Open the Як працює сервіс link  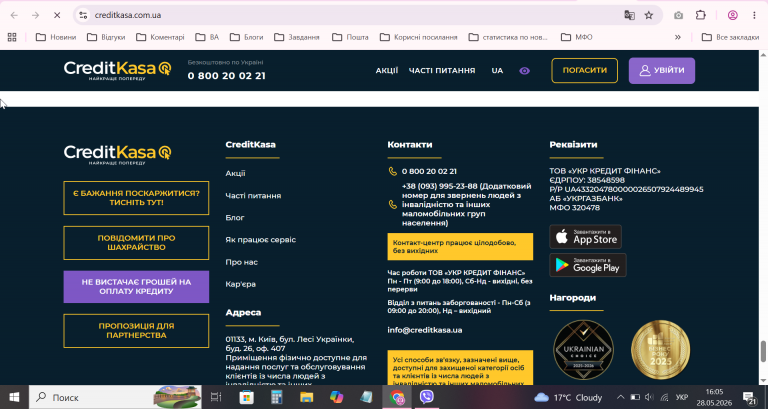click(x=261, y=240)
